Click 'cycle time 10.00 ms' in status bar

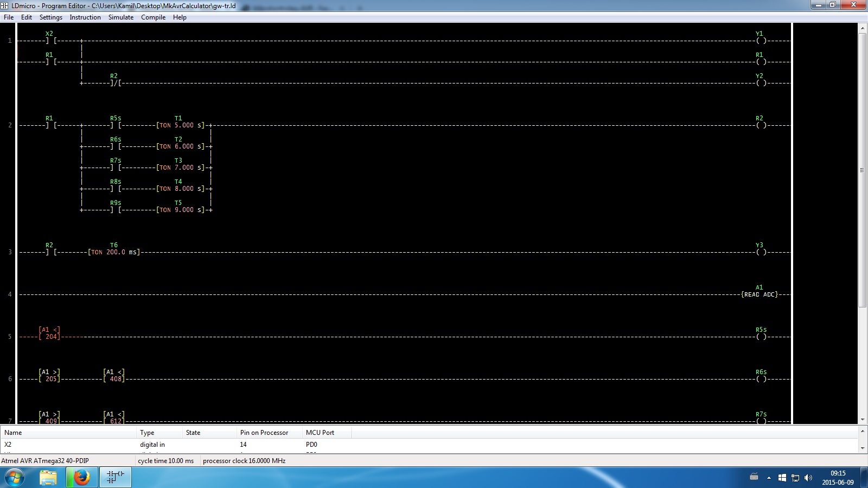point(165,461)
